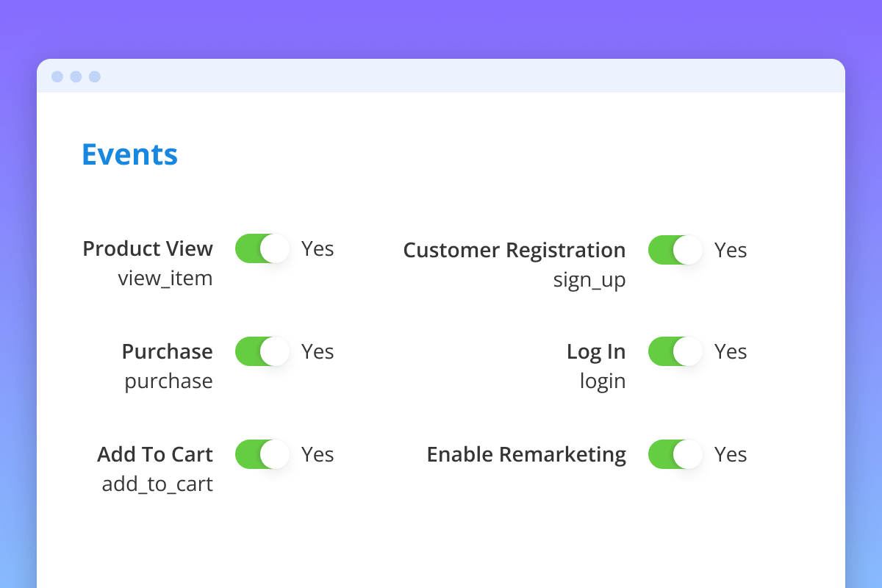The height and width of the screenshot is (588, 882).
Task: Toggle the Product View switch
Action: tap(262, 248)
